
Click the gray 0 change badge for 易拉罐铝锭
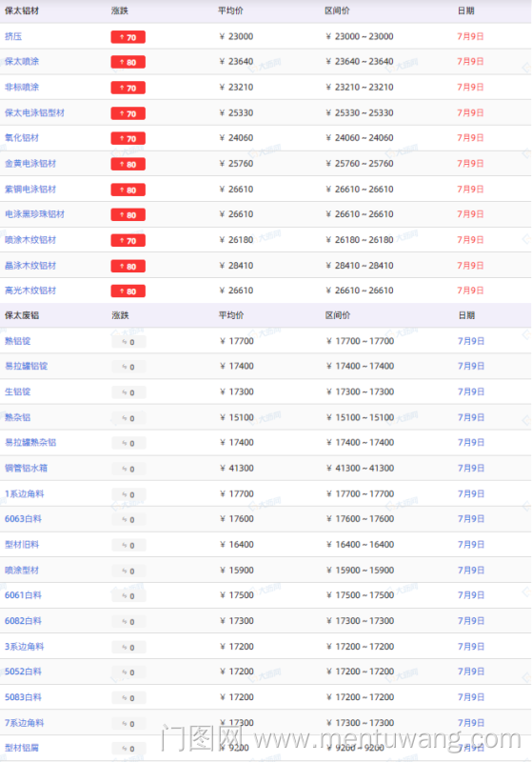pos(128,367)
